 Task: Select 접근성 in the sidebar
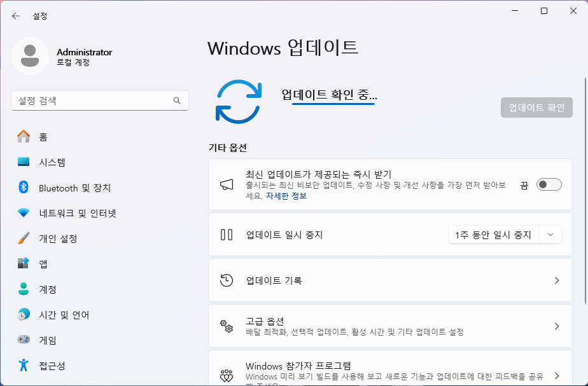point(100,366)
